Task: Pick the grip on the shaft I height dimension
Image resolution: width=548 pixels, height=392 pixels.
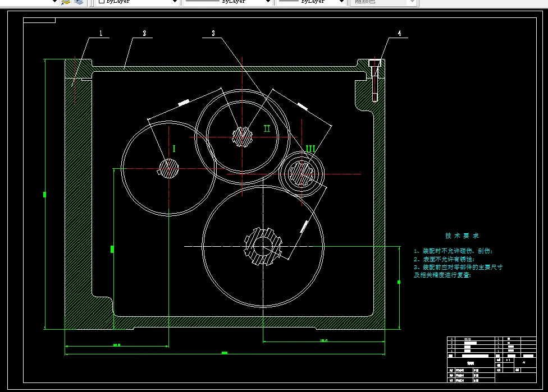Action: (x=112, y=249)
